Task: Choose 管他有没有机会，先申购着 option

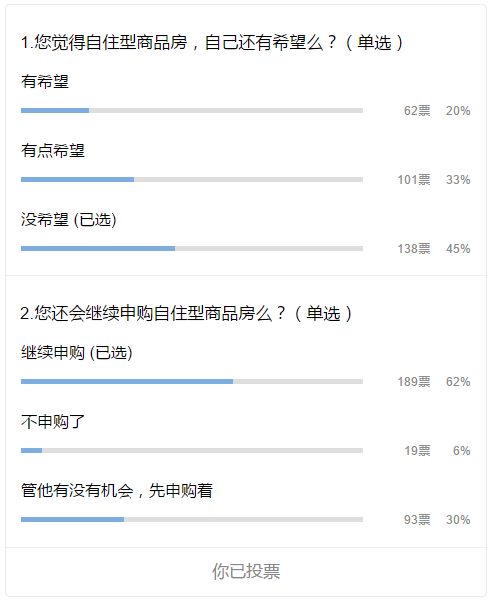Action: [x=117, y=490]
